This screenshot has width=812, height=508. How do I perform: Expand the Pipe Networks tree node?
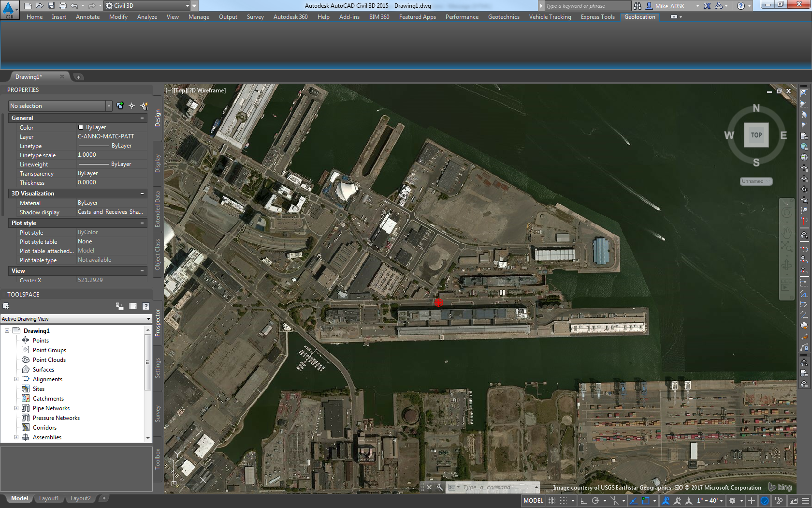pyautogui.click(x=17, y=408)
